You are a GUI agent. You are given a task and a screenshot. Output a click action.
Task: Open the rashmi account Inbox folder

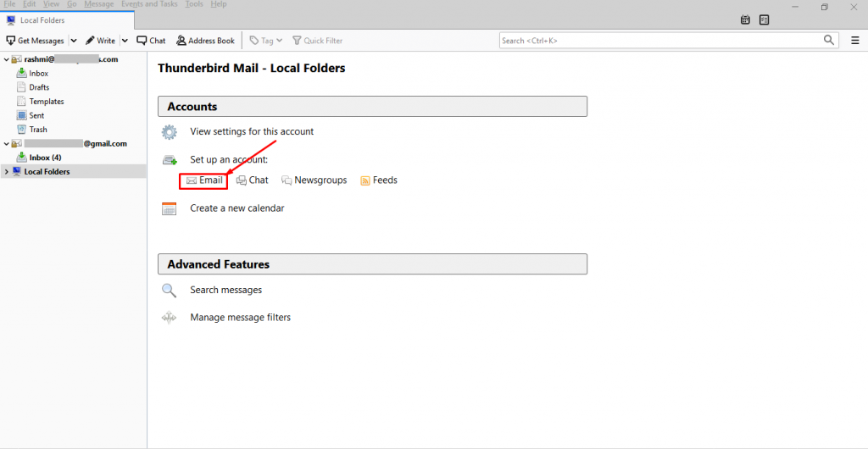click(x=39, y=73)
